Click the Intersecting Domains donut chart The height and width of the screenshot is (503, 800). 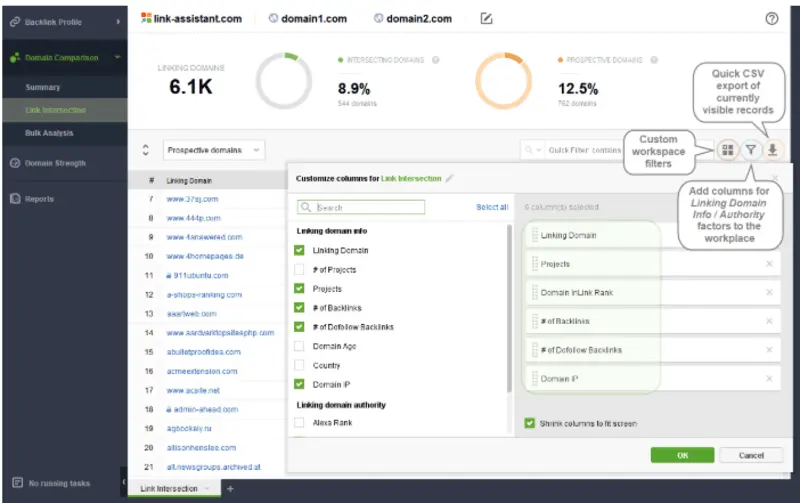coord(284,80)
